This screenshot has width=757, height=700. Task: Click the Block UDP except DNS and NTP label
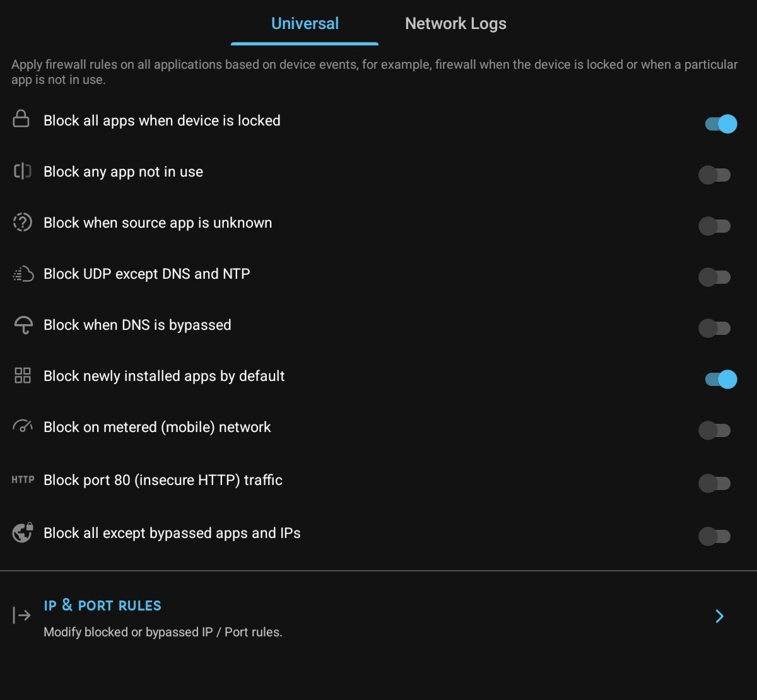[x=146, y=274]
